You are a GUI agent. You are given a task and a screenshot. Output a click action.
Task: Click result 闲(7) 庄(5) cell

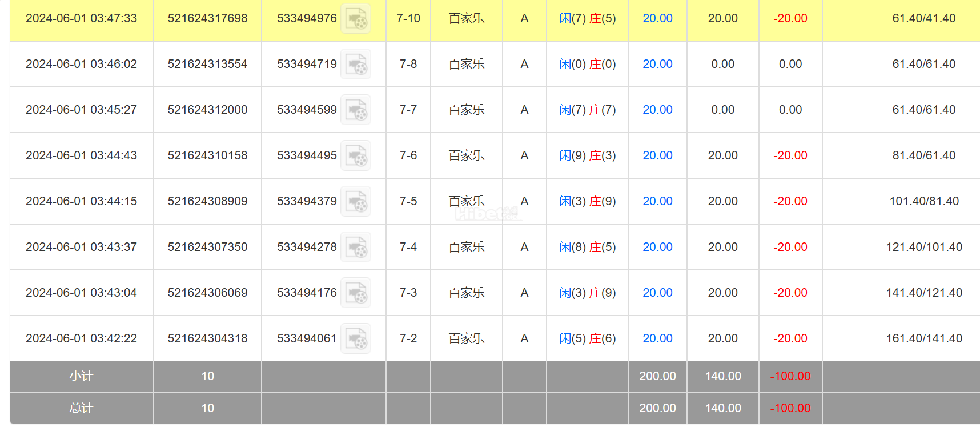click(587, 18)
